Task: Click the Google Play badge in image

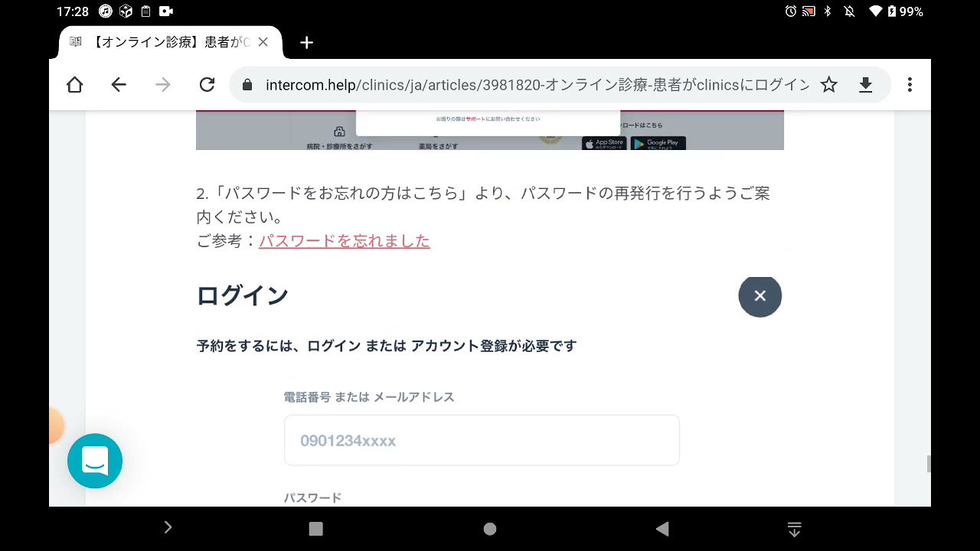Action: click(x=658, y=143)
